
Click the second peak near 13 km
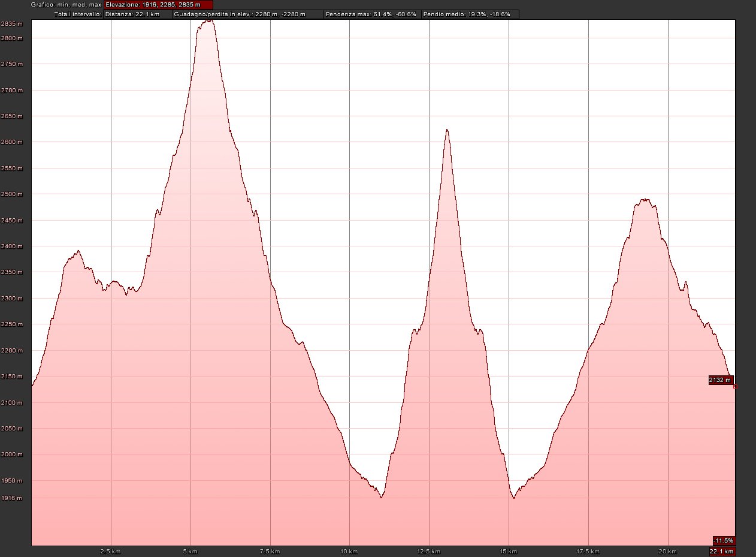click(x=446, y=130)
